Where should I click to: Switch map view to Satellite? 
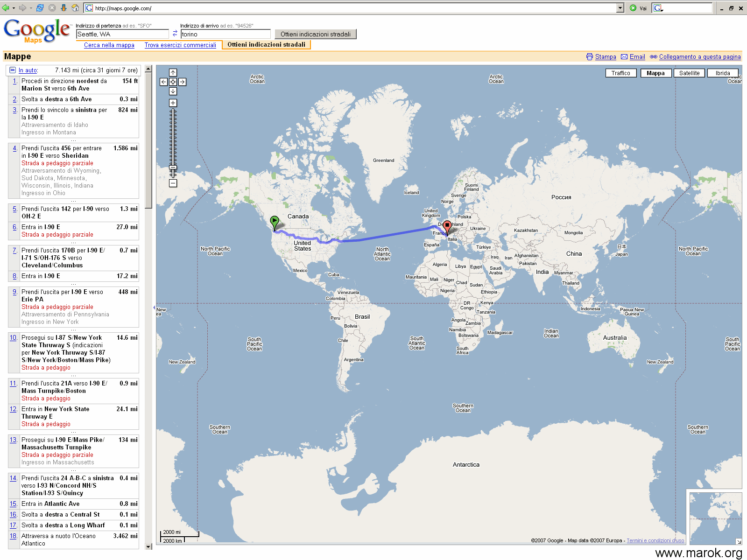[x=689, y=73]
